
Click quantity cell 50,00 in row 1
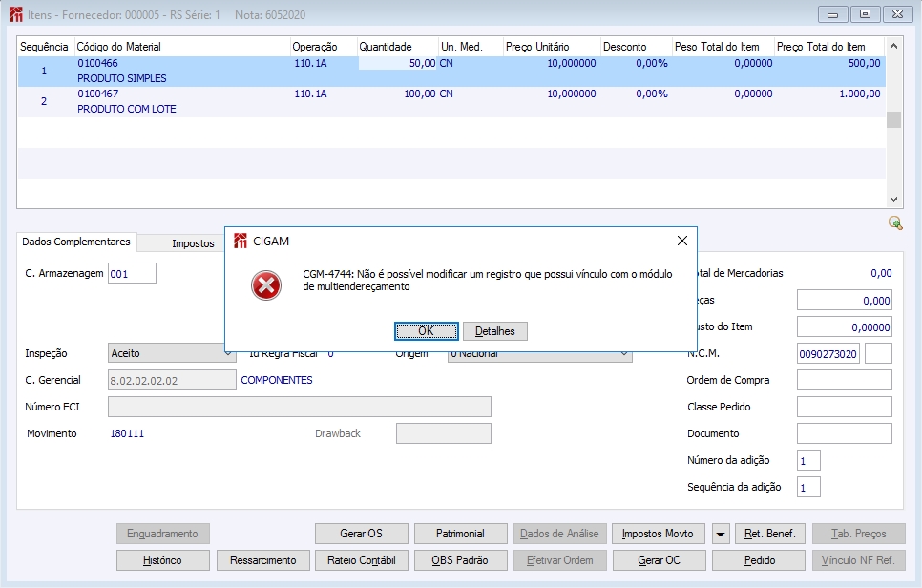(398, 63)
